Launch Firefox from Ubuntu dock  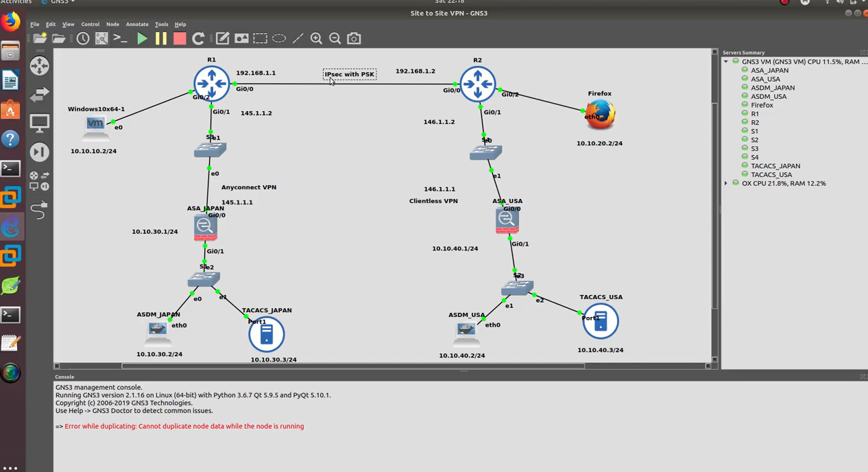pyautogui.click(x=10, y=21)
